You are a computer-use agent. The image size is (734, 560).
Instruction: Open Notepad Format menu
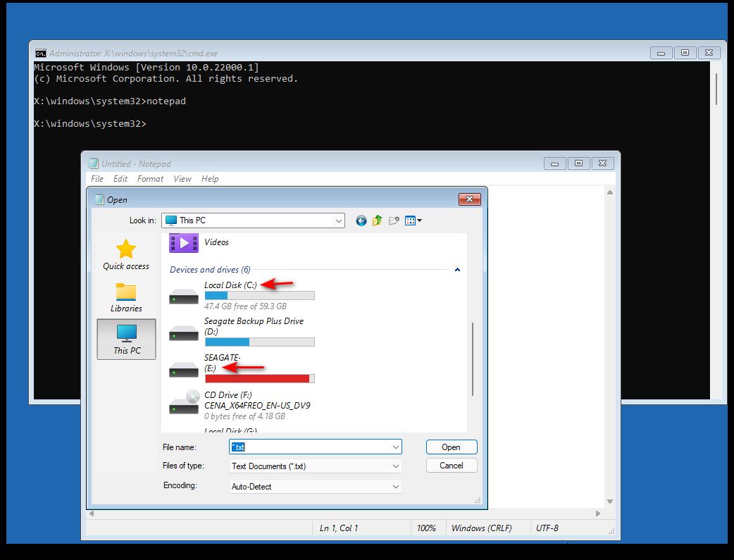tap(150, 179)
